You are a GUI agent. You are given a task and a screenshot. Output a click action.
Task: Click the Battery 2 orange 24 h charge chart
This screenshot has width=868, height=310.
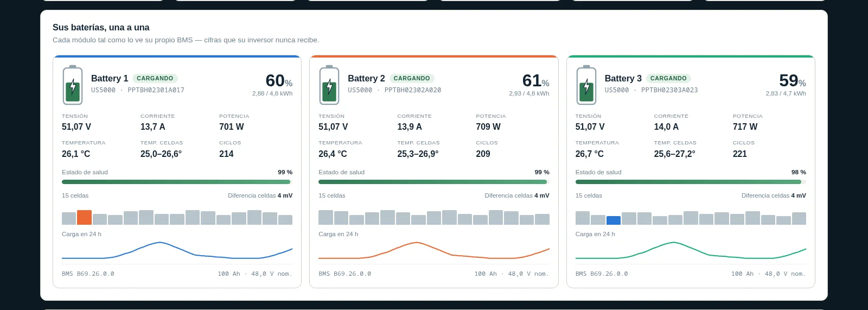(x=434, y=250)
